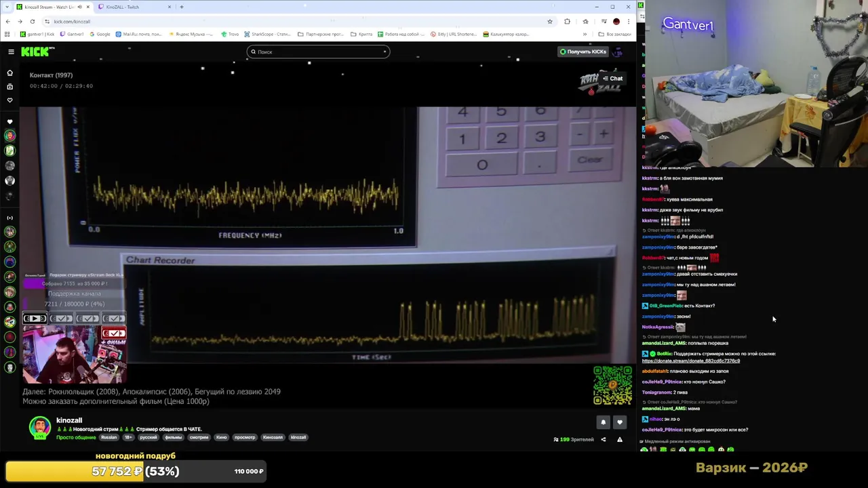Open the SharkScope bookmark
868x488 pixels.
point(267,34)
